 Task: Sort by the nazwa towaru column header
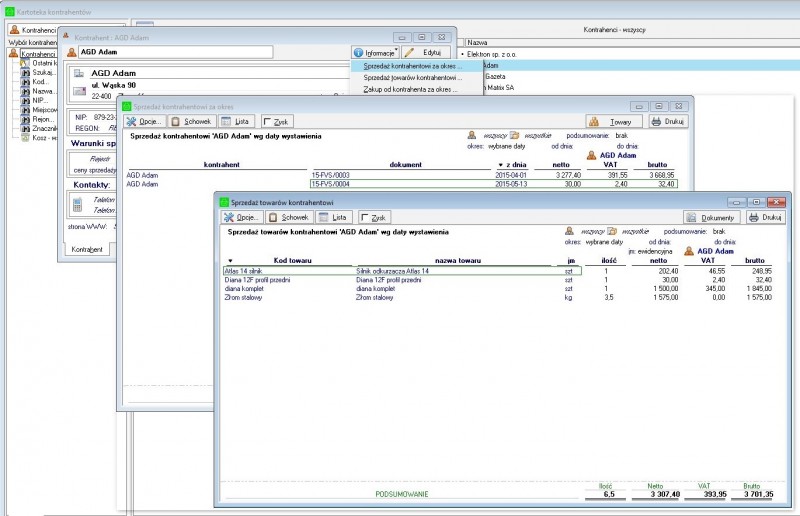pyautogui.click(x=458, y=260)
